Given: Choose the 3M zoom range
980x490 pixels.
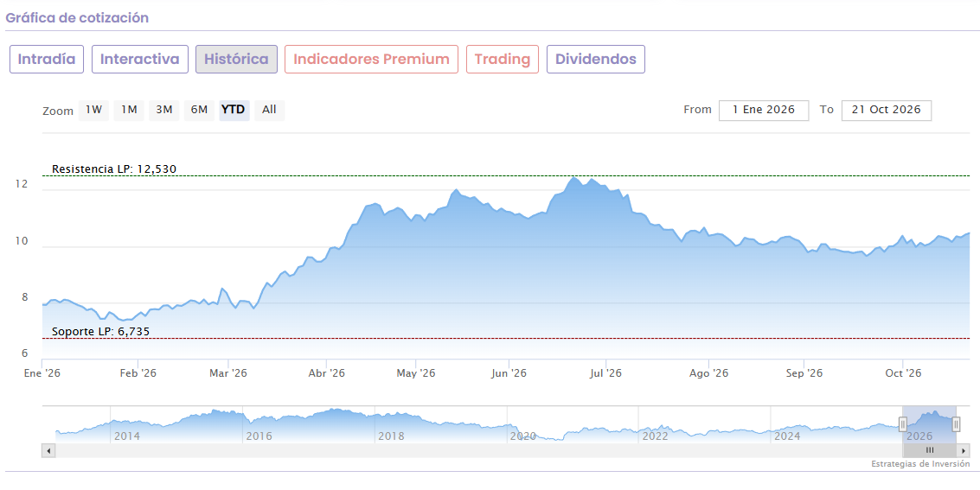Looking at the screenshot, I should (x=163, y=110).
